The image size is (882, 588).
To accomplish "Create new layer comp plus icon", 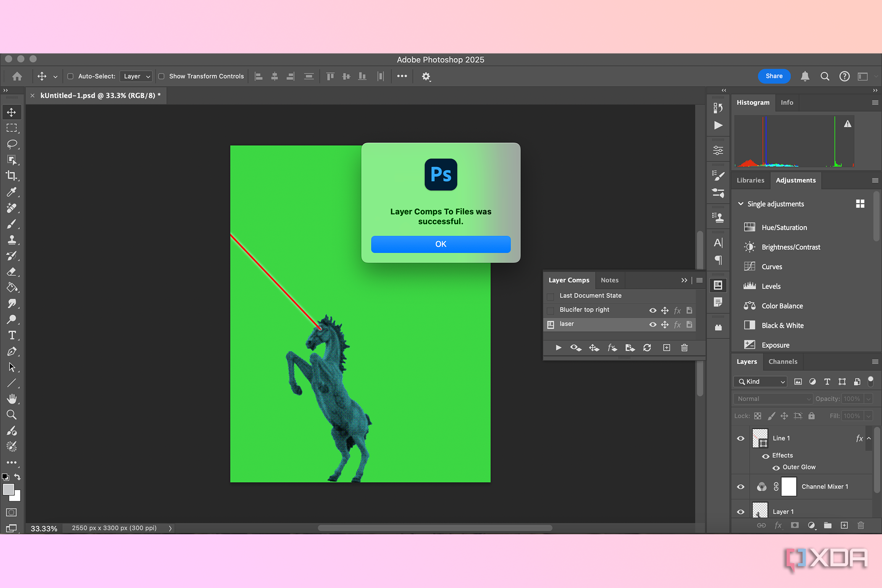I will coord(667,348).
